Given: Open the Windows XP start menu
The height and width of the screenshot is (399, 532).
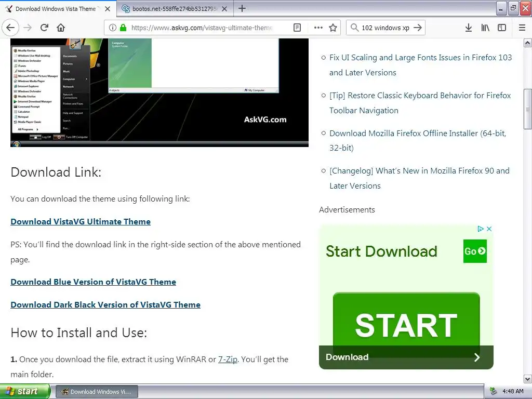Looking at the screenshot, I should [25, 391].
